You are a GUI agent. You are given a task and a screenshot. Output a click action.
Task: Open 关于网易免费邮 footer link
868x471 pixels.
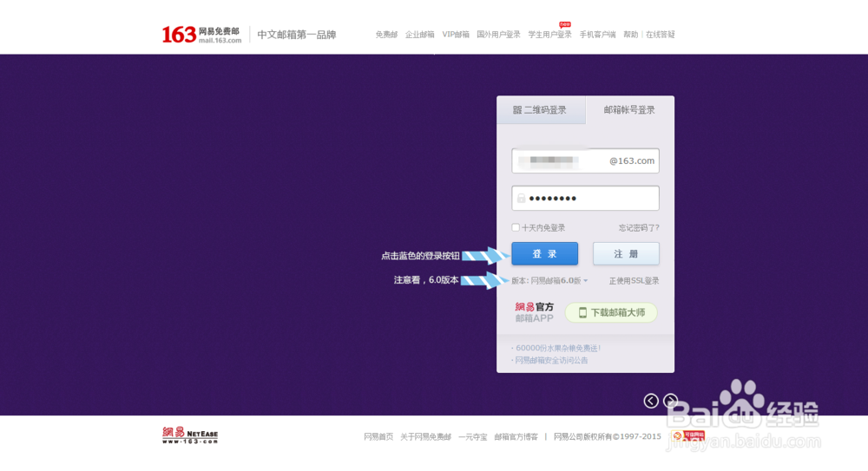coord(425,436)
